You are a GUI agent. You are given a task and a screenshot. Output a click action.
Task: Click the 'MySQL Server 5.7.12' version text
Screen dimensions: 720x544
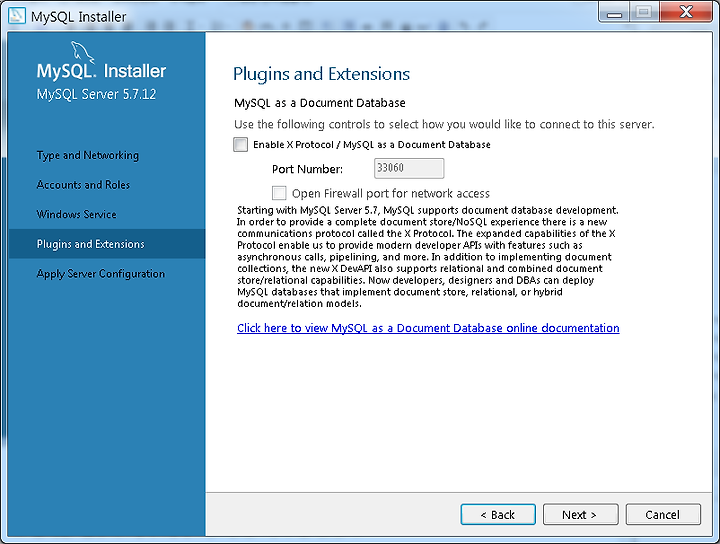pos(96,94)
